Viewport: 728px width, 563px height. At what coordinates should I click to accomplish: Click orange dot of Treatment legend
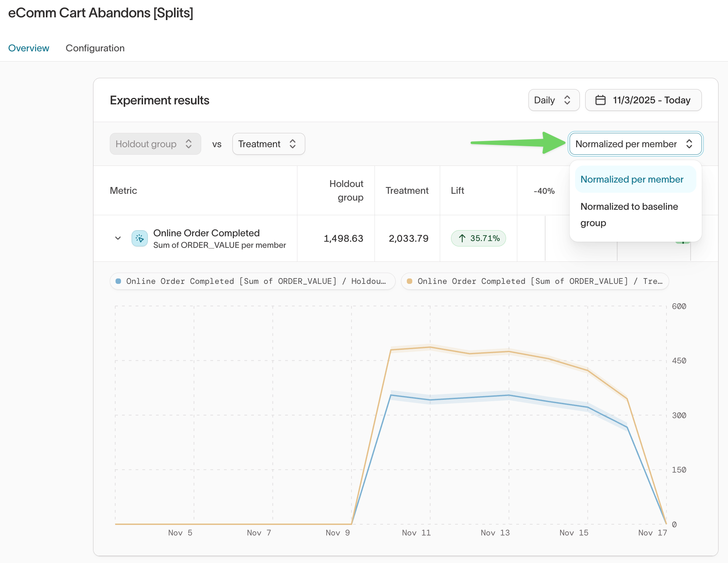coord(410,281)
